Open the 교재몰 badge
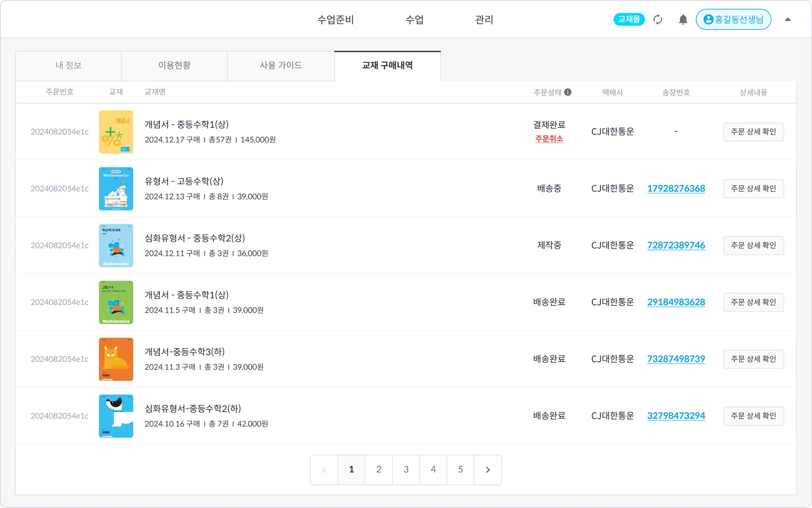The width and height of the screenshot is (812, 508). [629, 19]
